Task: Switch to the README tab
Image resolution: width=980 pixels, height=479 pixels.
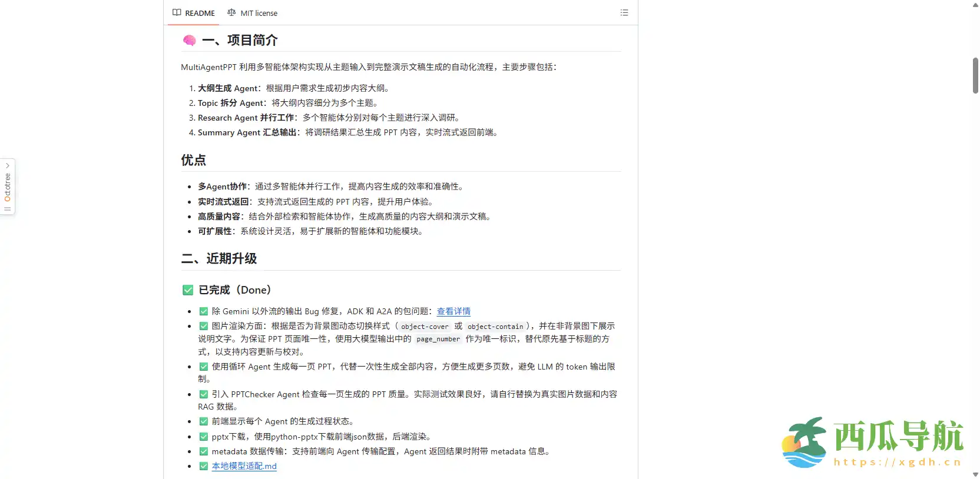Action: [194, 13]
